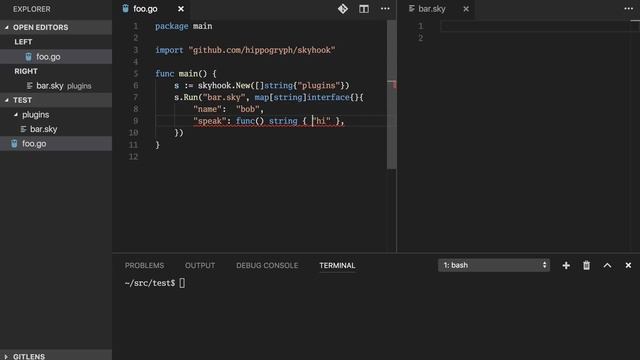
Task: Select the foo.go editor tab
Action: 150,9
